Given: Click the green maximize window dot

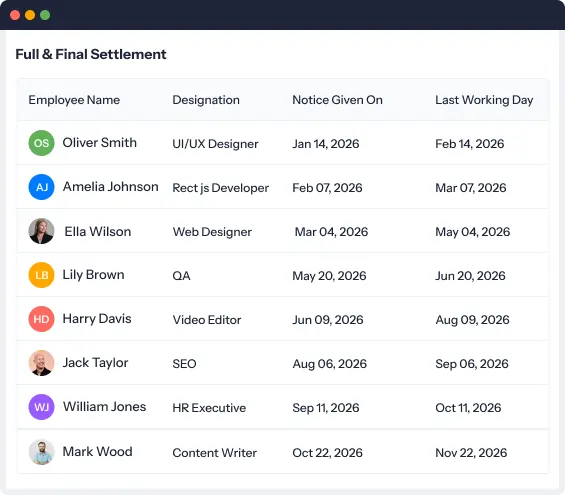Looking at the screenshot, I should tap(45, 15).
